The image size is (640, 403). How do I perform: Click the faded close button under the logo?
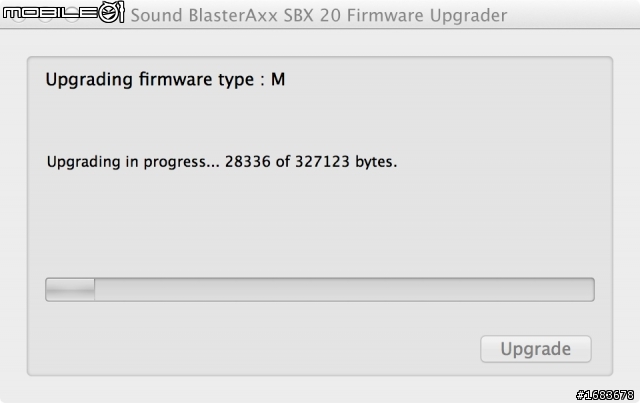click(19, 16)
